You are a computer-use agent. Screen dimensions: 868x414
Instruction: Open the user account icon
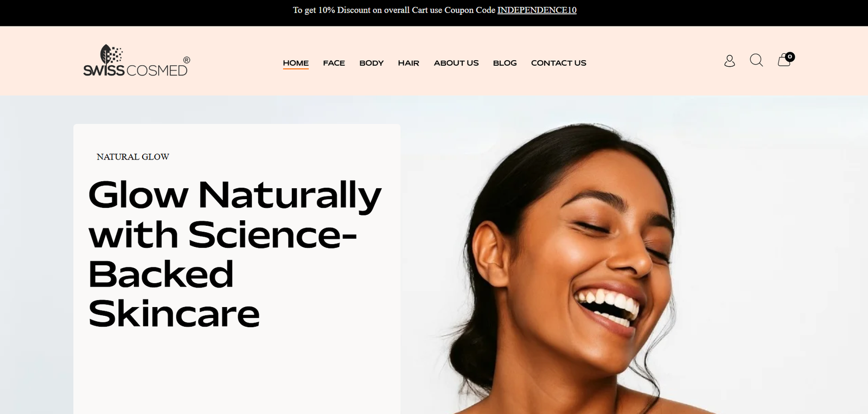[730, 61]
